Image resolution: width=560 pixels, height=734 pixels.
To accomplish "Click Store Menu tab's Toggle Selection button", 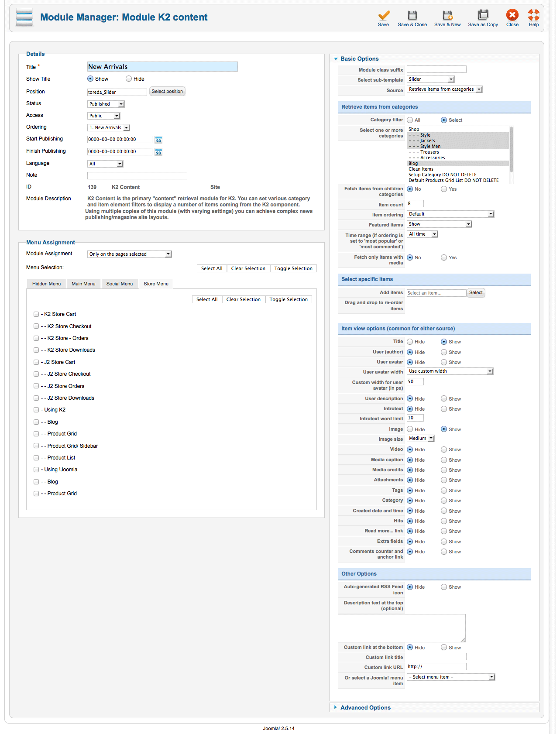I will (x=289, y=300).
